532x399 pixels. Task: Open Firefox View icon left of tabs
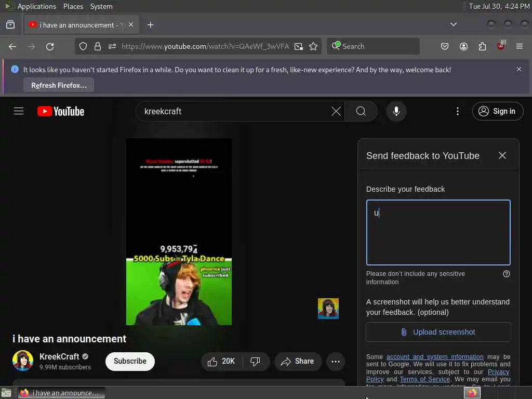pyautogui.click(x=10, y=25)
